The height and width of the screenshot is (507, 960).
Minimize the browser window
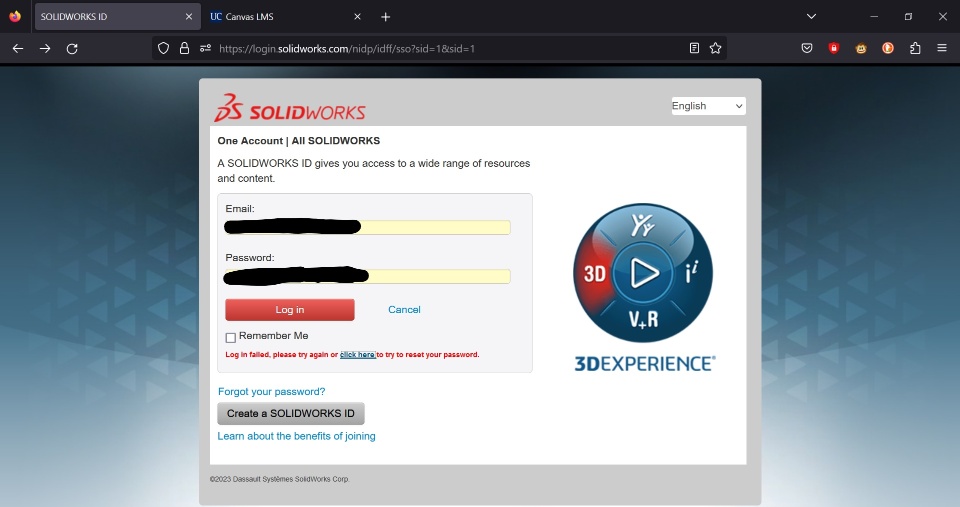pyautogui.click(x=874, y=17)
